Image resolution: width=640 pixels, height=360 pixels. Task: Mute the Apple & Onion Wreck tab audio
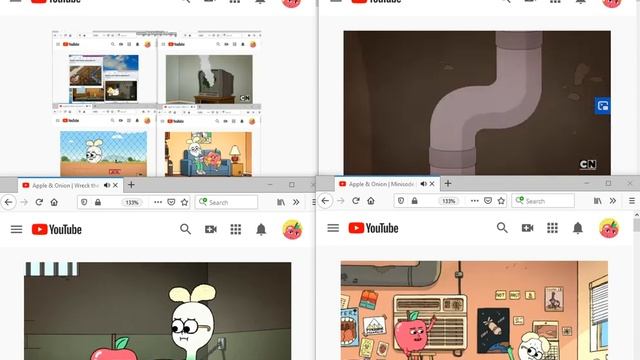point(107,185)
